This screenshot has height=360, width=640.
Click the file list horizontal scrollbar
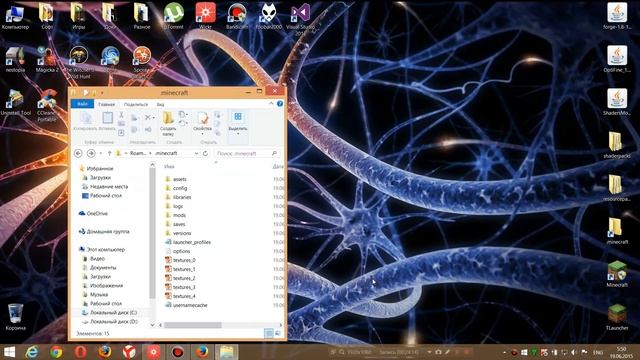point(192,325)
